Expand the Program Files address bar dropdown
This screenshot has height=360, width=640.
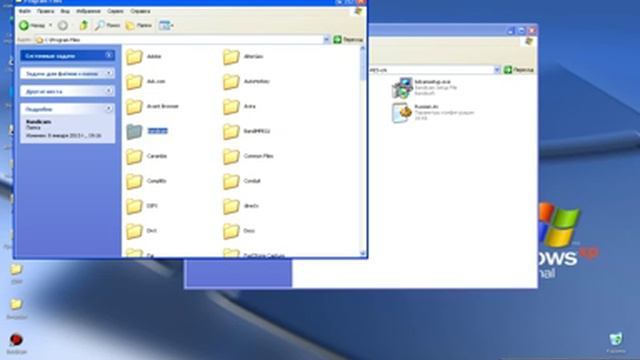click(x=327, y=40)
